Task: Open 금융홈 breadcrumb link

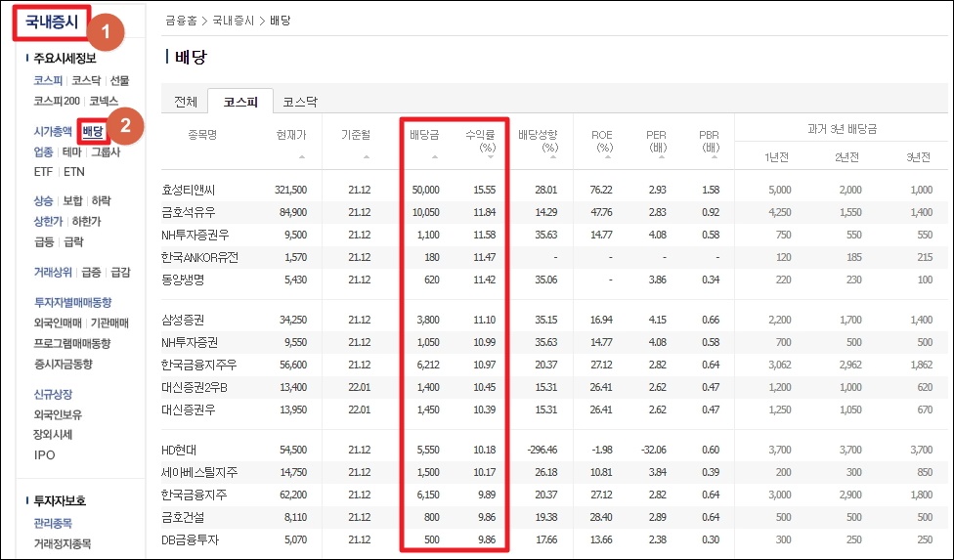Action: coord(181,21)
